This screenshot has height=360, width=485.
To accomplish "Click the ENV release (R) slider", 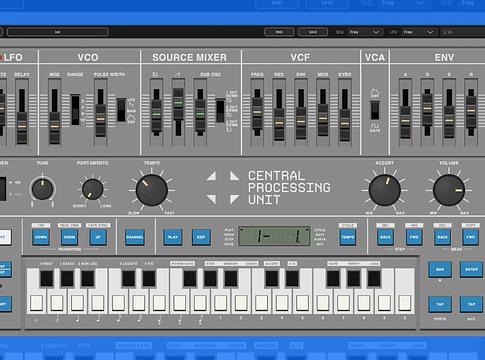I will (471, 111).
